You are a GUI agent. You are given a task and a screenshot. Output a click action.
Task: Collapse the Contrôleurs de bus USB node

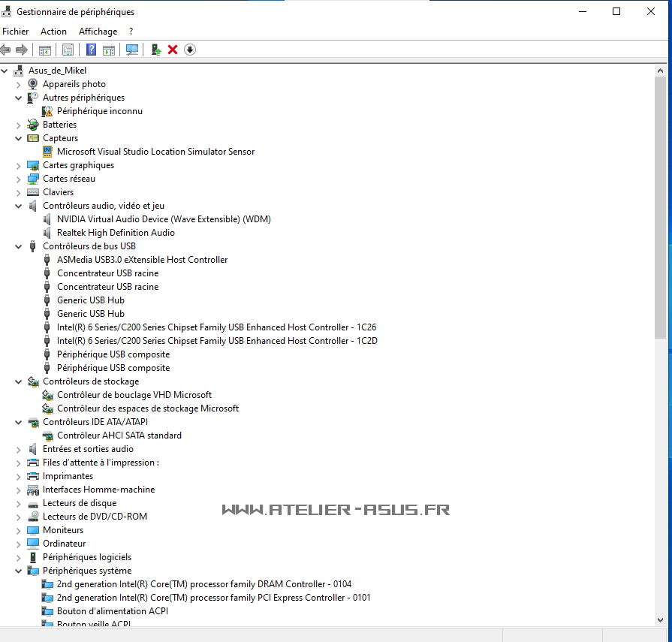click(x=19, y=246)
